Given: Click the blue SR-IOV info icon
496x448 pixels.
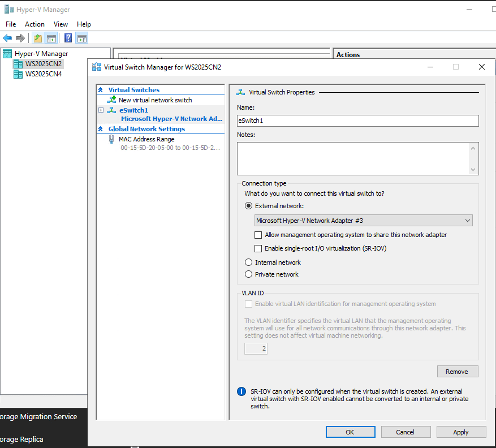Looking at the screenshot, I should [240, 391].
